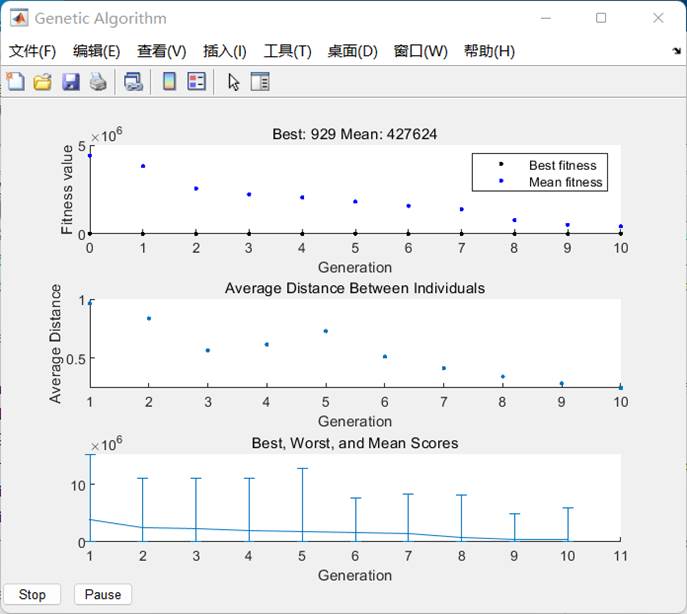Open the Property Inspector icon
Viewport: 687px width, 614px height.
tap(260, 83)
